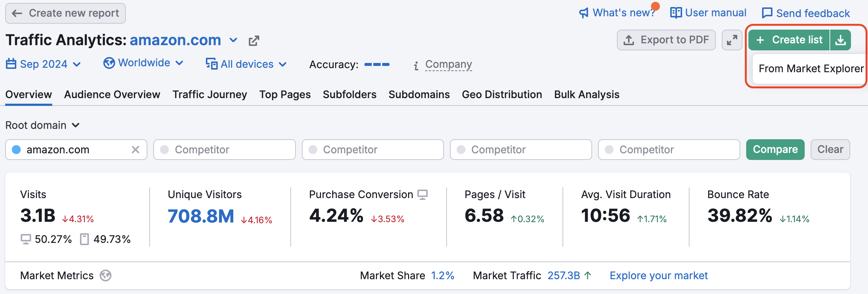Viewport: 868px width, 294px height.
Task: Click the info icon next to Company
Action: pos(416,66)
